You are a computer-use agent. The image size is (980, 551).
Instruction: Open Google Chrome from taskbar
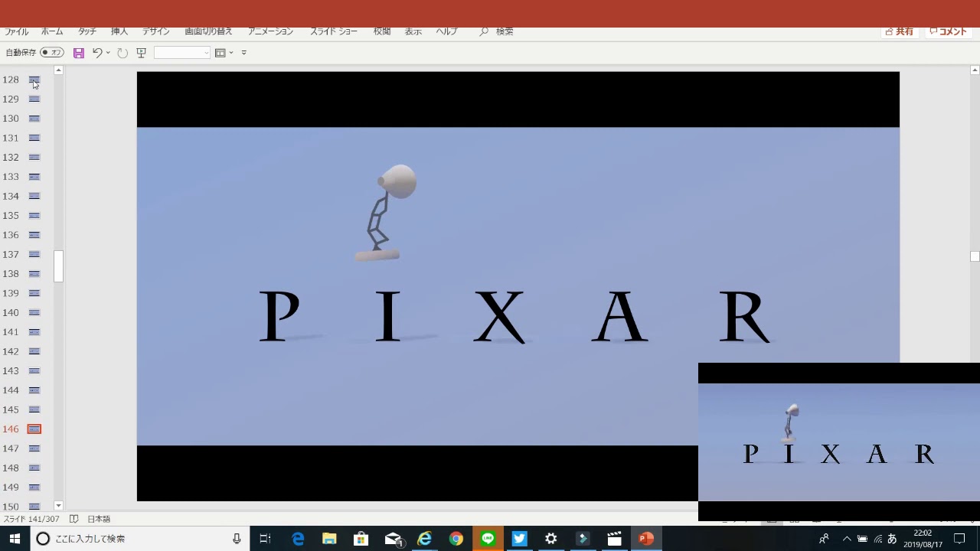[456, 539]
